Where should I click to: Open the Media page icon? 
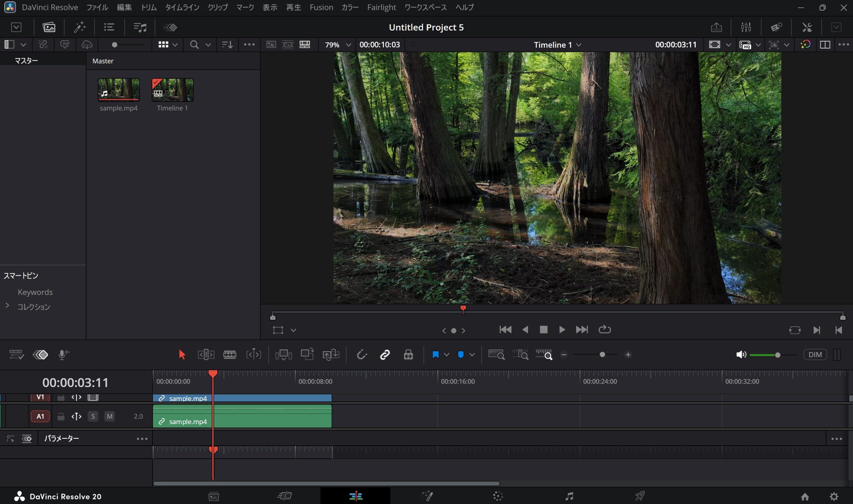(x=214, y=497)
